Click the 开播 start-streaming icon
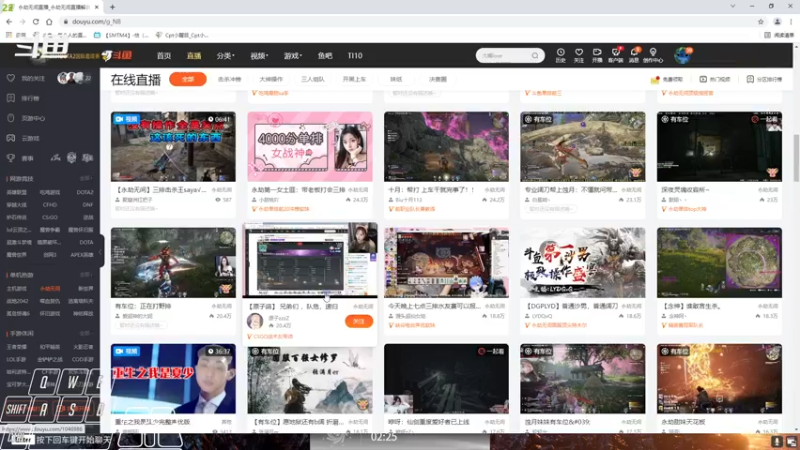 [597, 53]
